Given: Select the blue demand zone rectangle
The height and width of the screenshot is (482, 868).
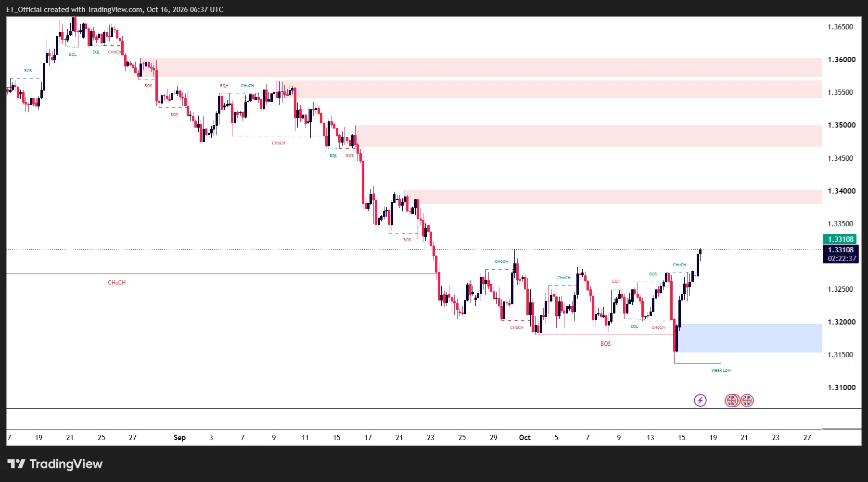Looking at the screenshot, I should [x=751, y=338].
